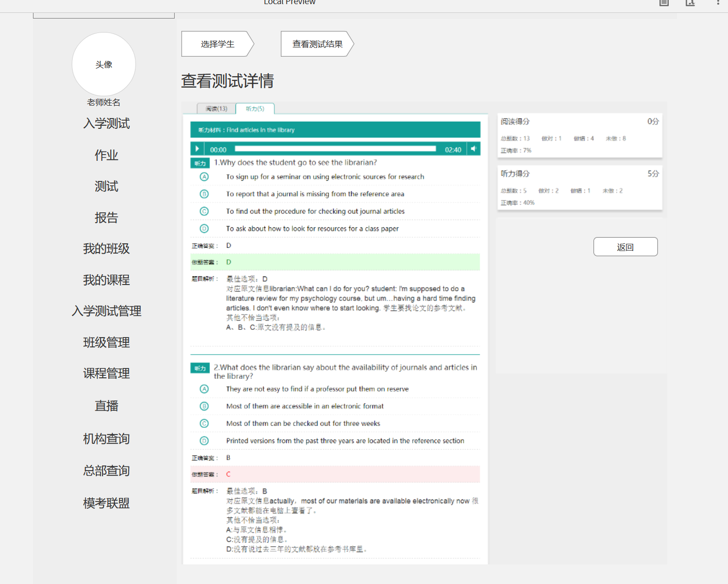
Task: Select option C in question 2
Action: coord(204,424)
